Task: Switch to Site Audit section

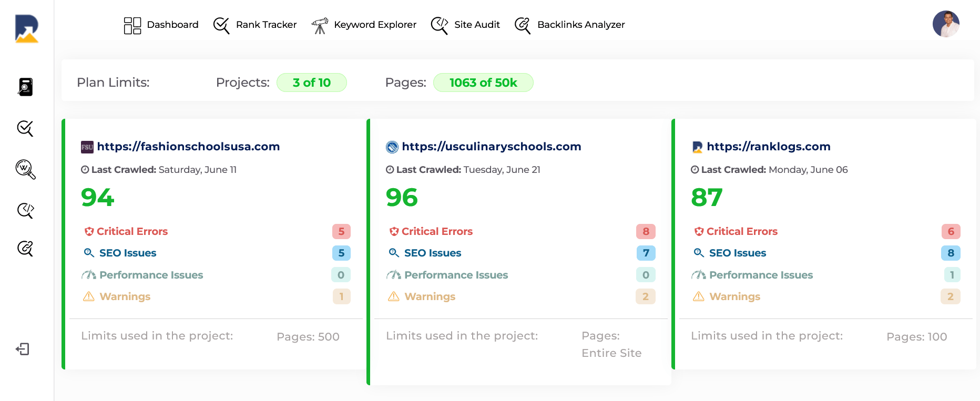Action: [x=465, y=25]
